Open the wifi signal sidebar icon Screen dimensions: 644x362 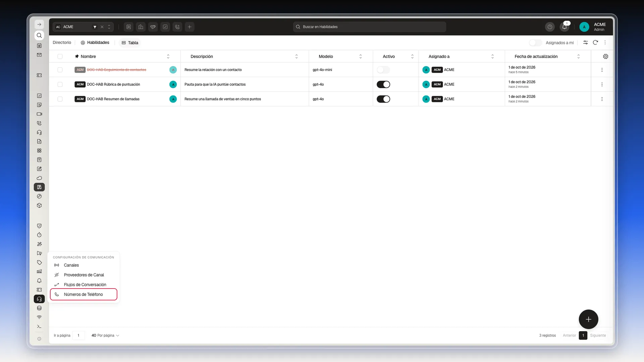[x=39, y=317]
